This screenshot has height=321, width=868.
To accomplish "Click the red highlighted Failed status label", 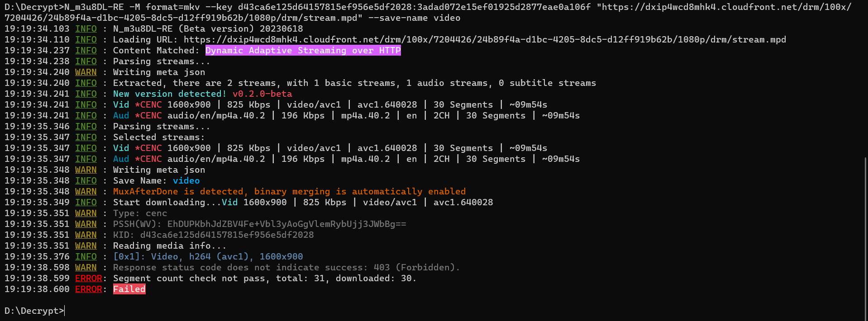I will 129,289.
